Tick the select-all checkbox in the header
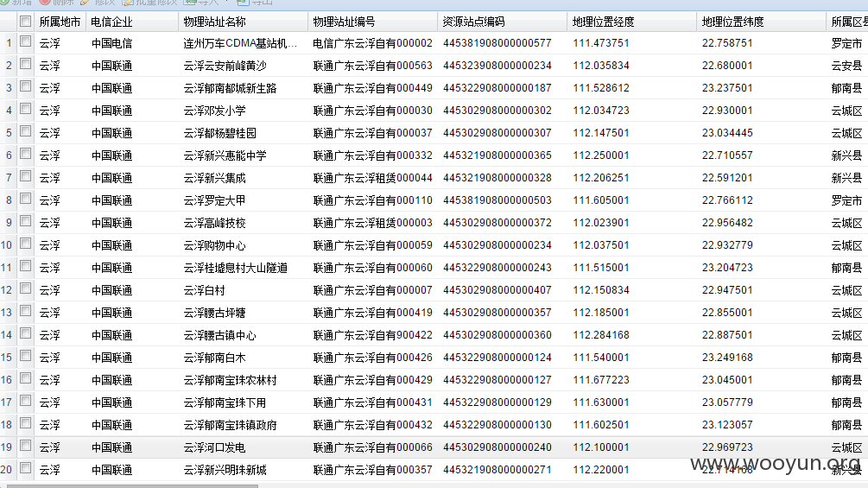Viewport: 868px width, 488px height. point(25,21)
